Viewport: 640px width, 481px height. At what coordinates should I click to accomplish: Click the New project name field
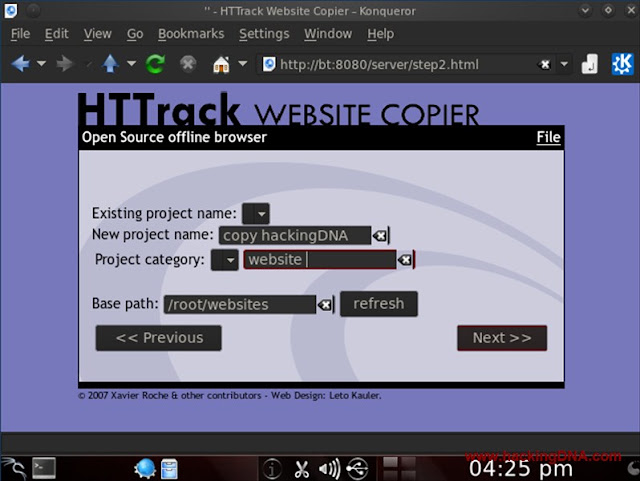point(295,236)
